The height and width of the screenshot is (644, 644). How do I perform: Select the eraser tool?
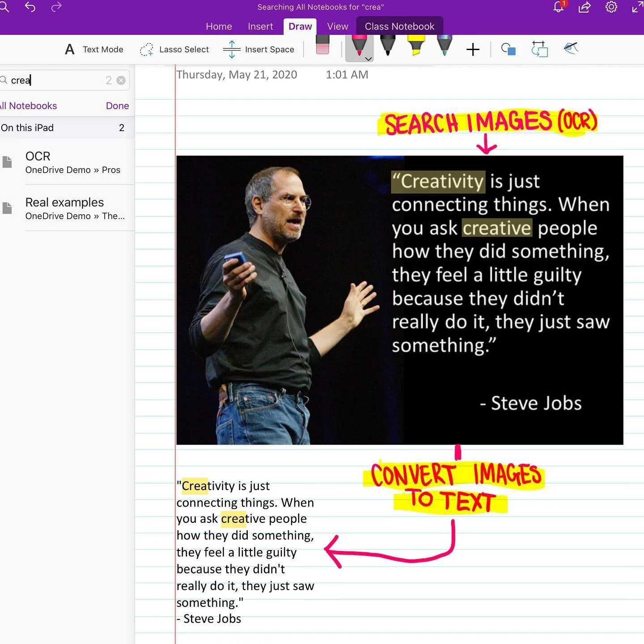pos(322,45)
